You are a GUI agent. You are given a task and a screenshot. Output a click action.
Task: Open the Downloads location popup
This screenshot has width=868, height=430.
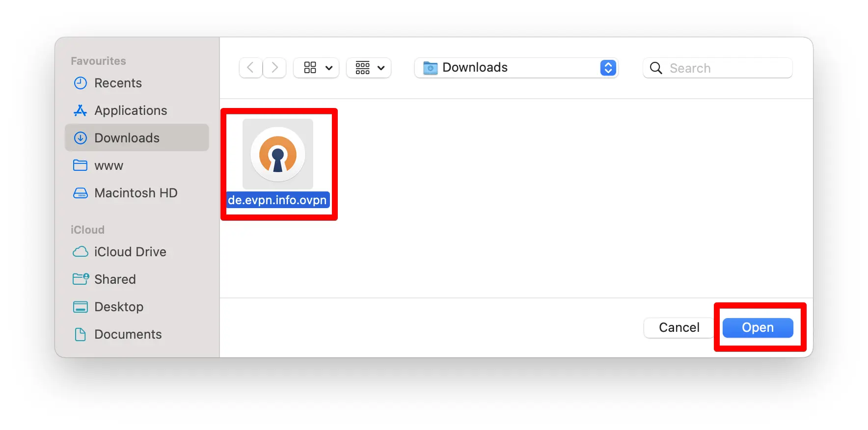(516, 68)
